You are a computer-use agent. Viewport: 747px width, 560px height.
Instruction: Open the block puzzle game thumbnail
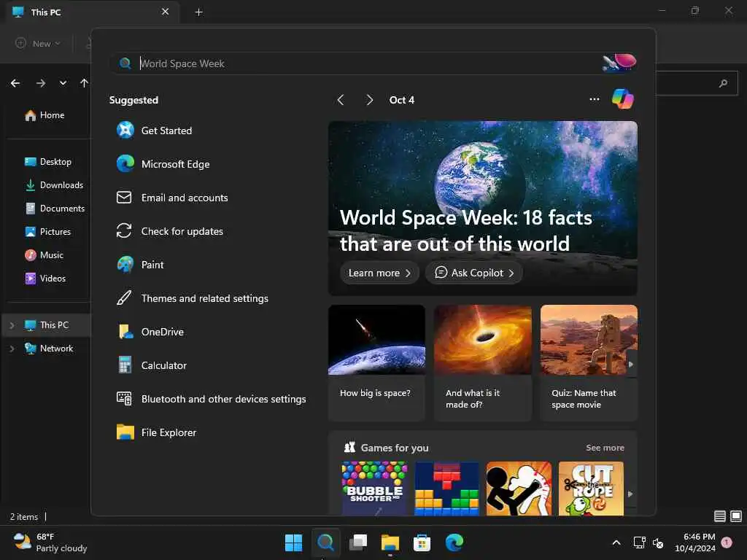(446, 489)
